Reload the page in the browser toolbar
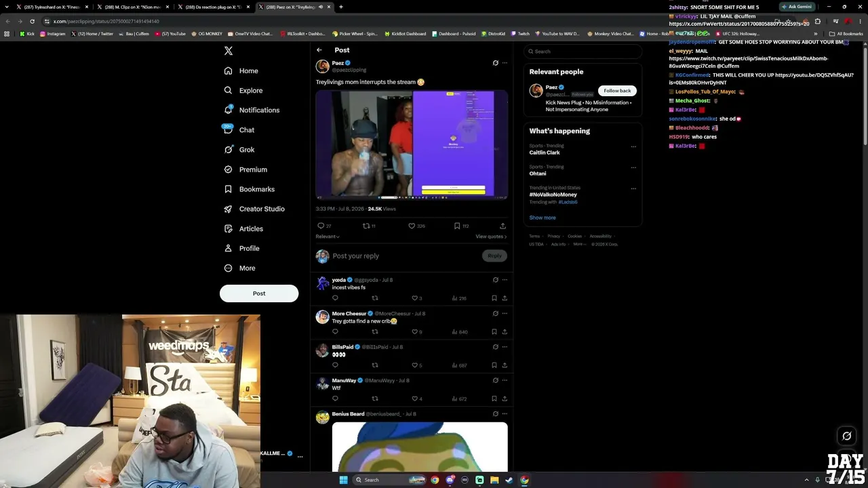The width and height of the screenshot is (868, 488). pos(32,21)
